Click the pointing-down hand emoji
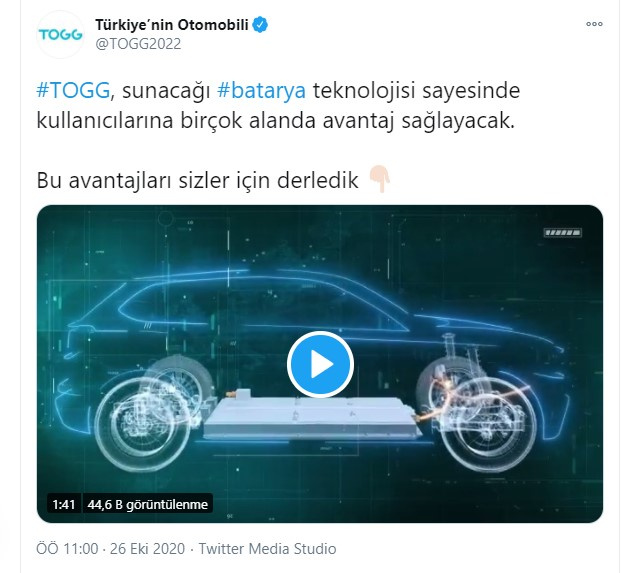The image size is (621, 573). (x=379, y=180)
